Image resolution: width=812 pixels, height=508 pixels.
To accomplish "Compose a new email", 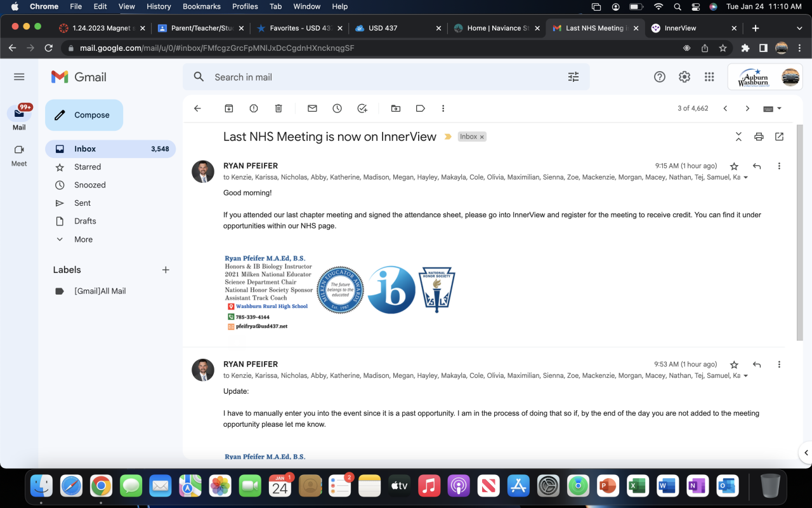I will [84, 115].
